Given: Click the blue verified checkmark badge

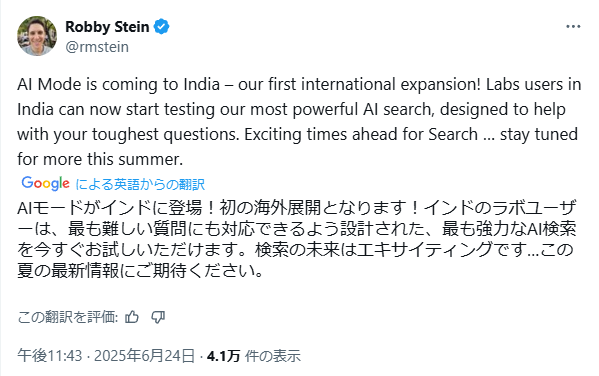Looking at the screenshot, I should pyautogui.click(x=162, y=27).
